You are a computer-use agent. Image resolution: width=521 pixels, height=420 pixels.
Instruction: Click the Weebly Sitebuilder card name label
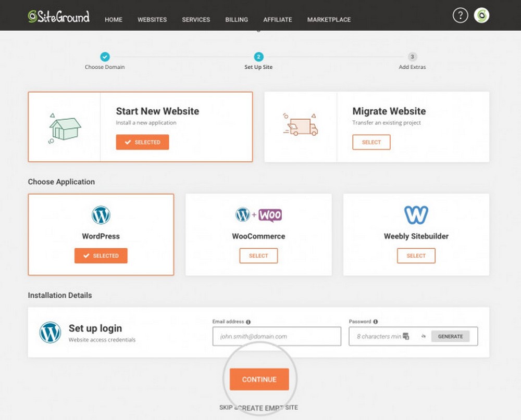tap(416, 236)
